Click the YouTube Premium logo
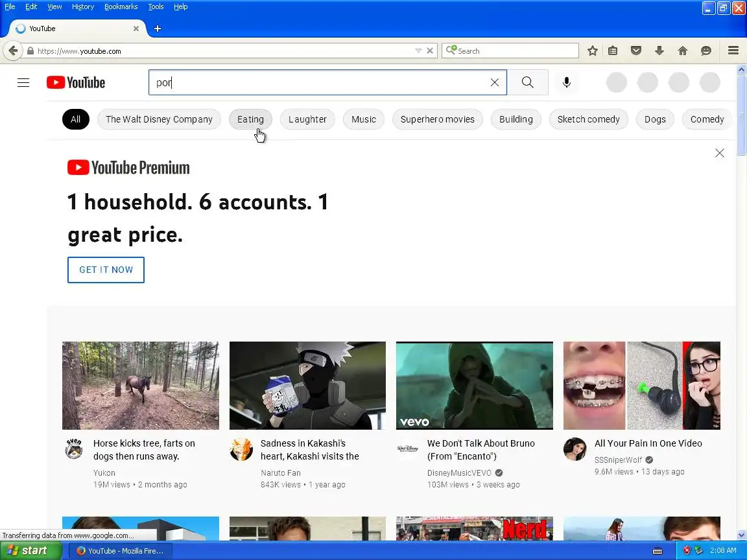The image size is (747, 560). tap(128, 168)
